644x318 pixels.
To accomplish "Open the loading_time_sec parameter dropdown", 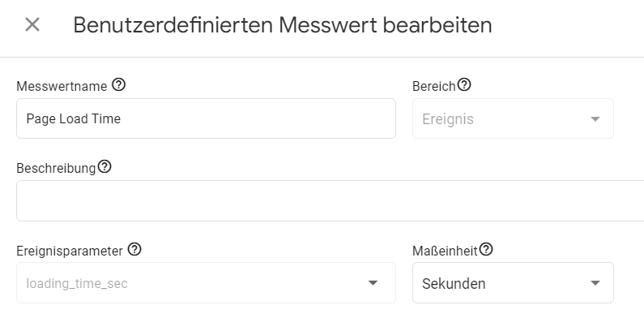I will click(207, 283).
